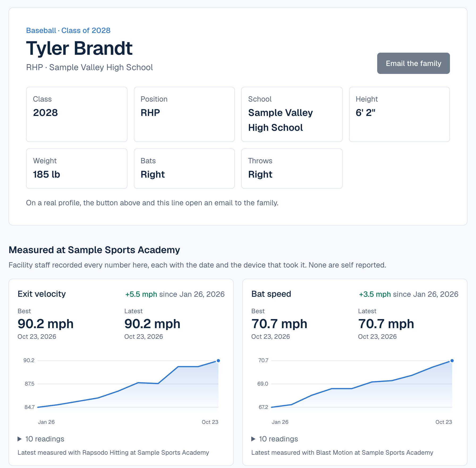Click the "+5.5 mph" change figure
The height and width of the screenshot is (468, 476).
pos(141,294)
